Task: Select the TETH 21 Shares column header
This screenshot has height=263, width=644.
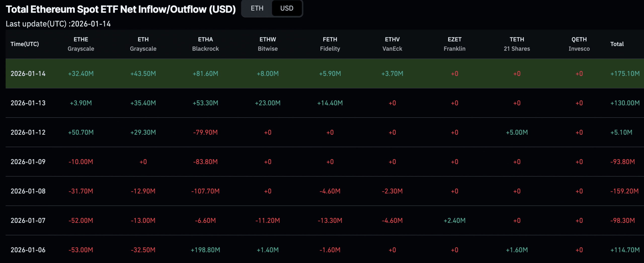Action: 517,44
